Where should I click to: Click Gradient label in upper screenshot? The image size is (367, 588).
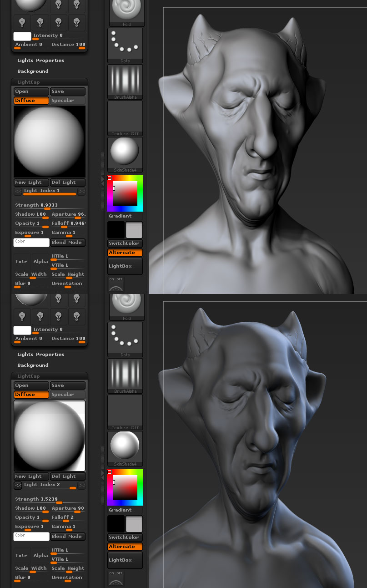120,216
